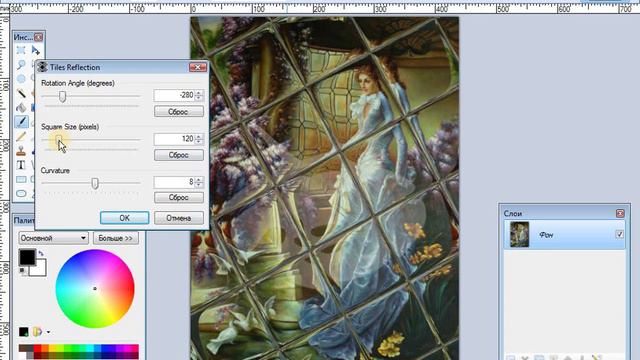Select the Rectangle shape tool
The width and height of the screenshot is (640, 360).
[21, 179]
